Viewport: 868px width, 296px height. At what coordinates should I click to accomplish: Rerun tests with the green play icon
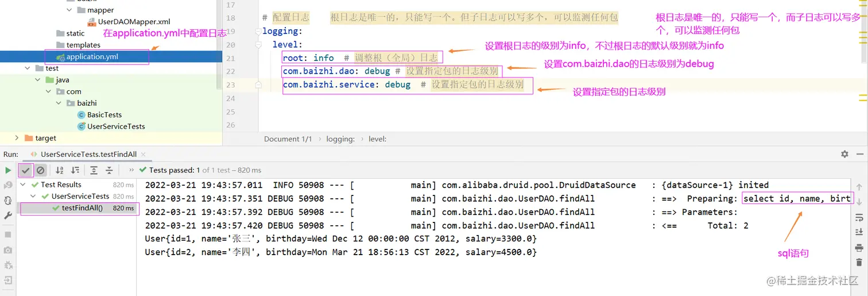click(x=8, y=170)
